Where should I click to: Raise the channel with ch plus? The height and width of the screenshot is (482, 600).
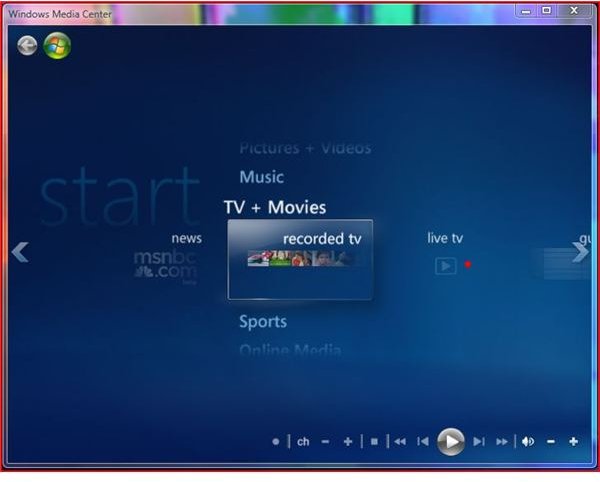click(x=348, y=442)
